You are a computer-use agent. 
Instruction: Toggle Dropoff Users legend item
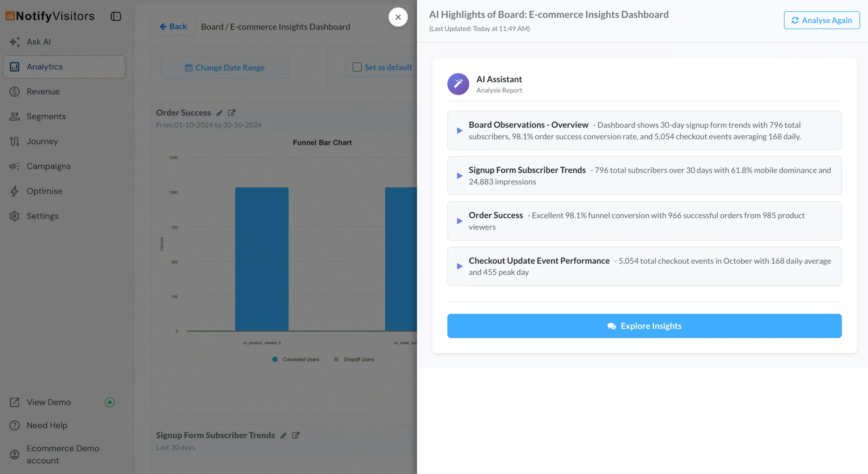click(354, 359)
